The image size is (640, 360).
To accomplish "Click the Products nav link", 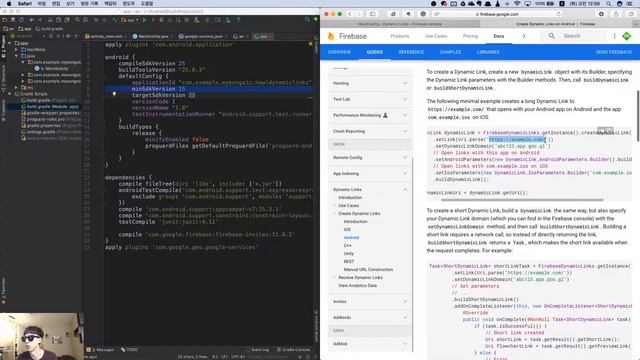I will point(400,36).
